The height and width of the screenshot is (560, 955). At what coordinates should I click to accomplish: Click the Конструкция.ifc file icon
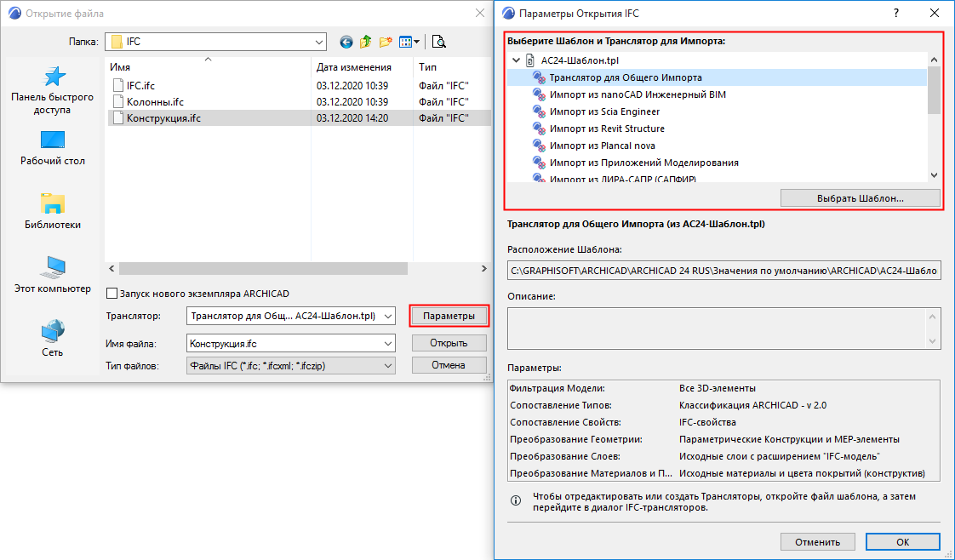coord(118,118)
